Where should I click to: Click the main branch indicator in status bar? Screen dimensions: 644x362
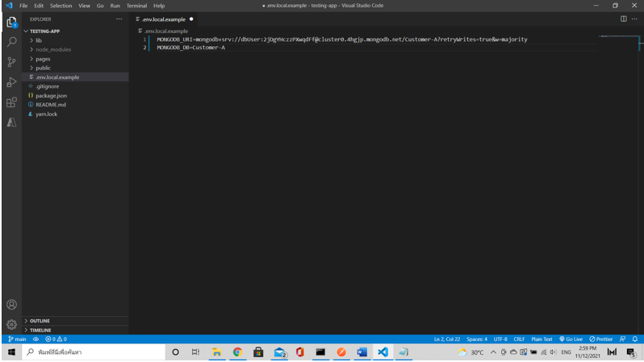click(x=17, y=339)
